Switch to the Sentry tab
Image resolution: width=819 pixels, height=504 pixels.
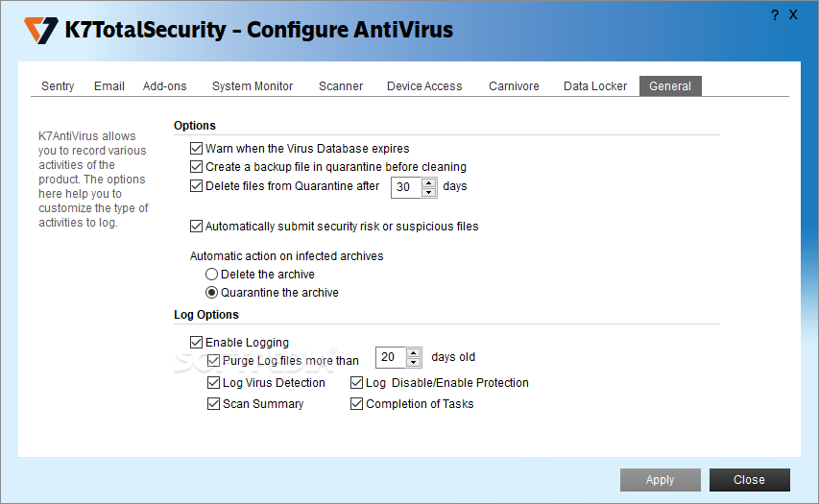pos(58,86)
